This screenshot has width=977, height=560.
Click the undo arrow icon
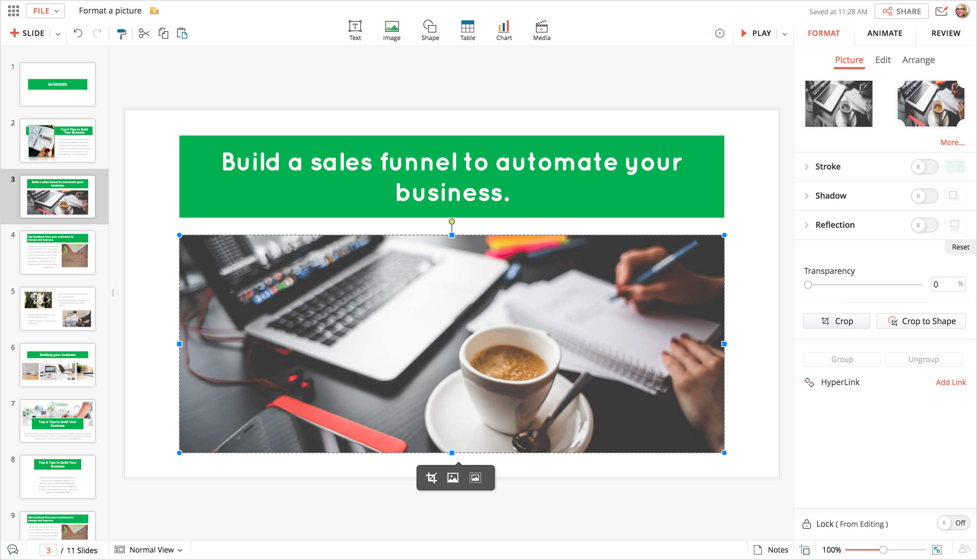point(78,34)
